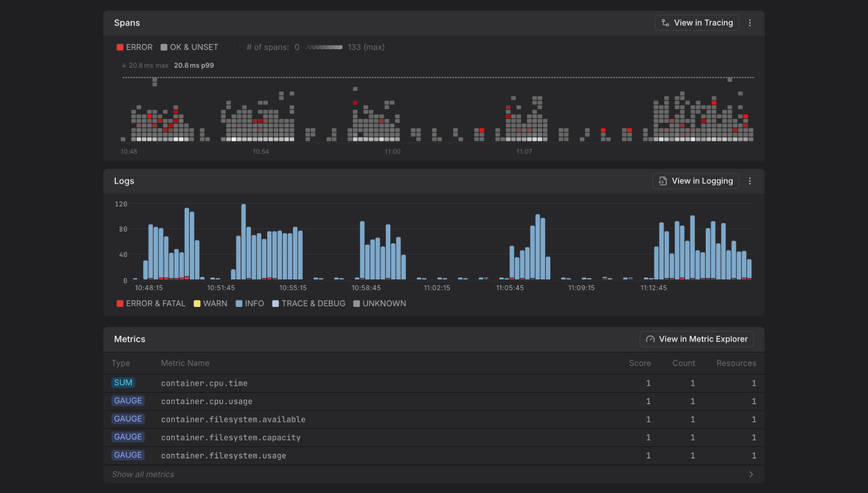Toggle the ERROR & FATAL logs legend
Screen dimensions: 868x493
pos(151,303)
